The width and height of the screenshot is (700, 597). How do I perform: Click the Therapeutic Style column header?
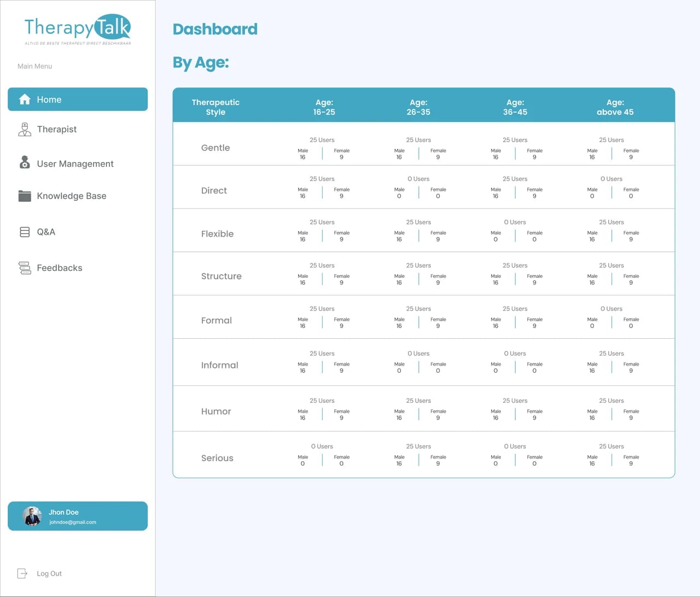tap(215, 107)
